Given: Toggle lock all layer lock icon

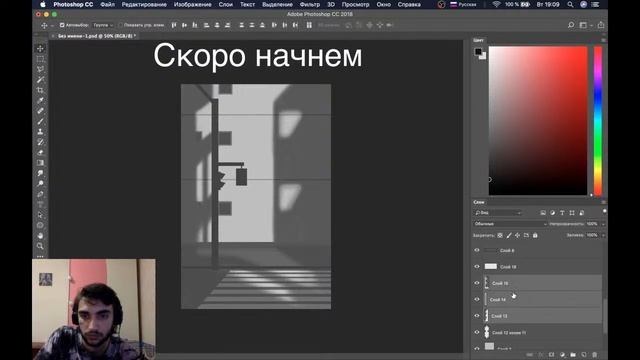Looking at the screenshot, I should click(535, 236).
